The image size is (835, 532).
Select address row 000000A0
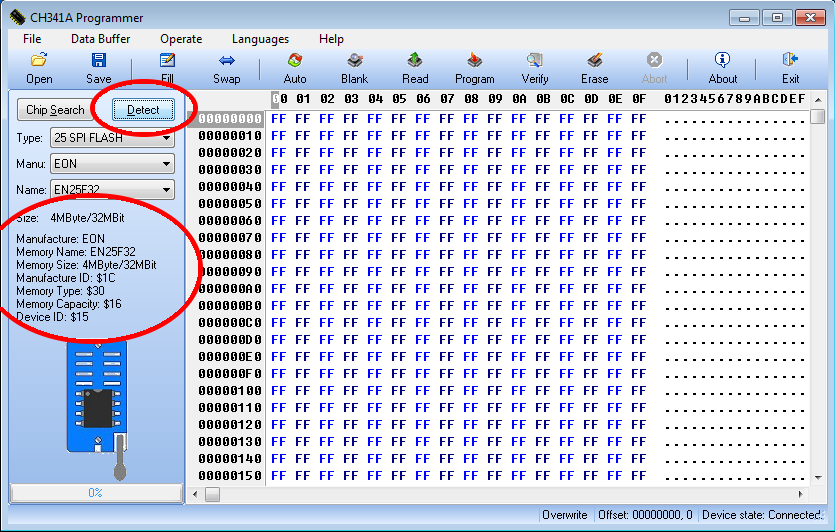pyautogui.click(x=230, y=289)
